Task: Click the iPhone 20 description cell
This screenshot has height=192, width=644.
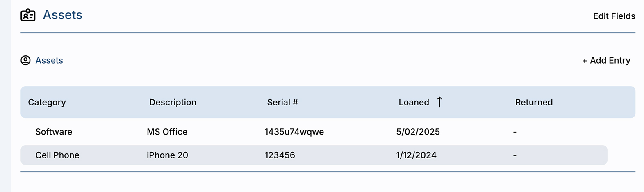Action: (x=167, y=155)
